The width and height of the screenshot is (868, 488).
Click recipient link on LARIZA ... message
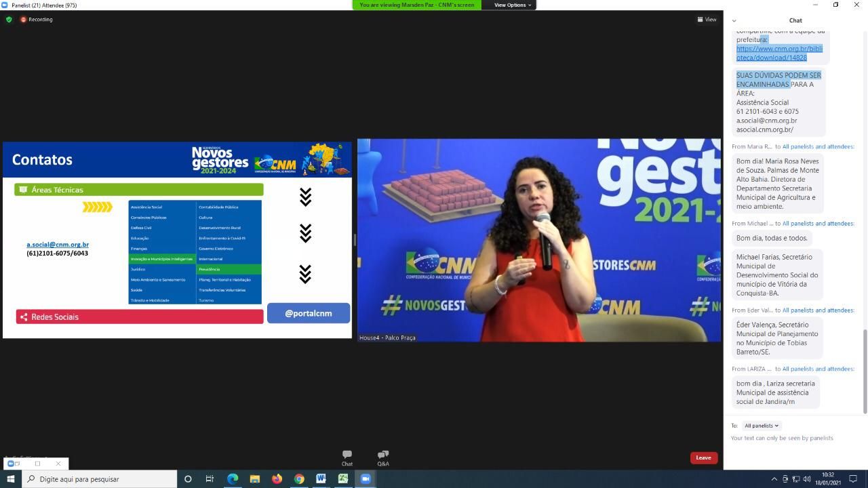click(818, 369)
